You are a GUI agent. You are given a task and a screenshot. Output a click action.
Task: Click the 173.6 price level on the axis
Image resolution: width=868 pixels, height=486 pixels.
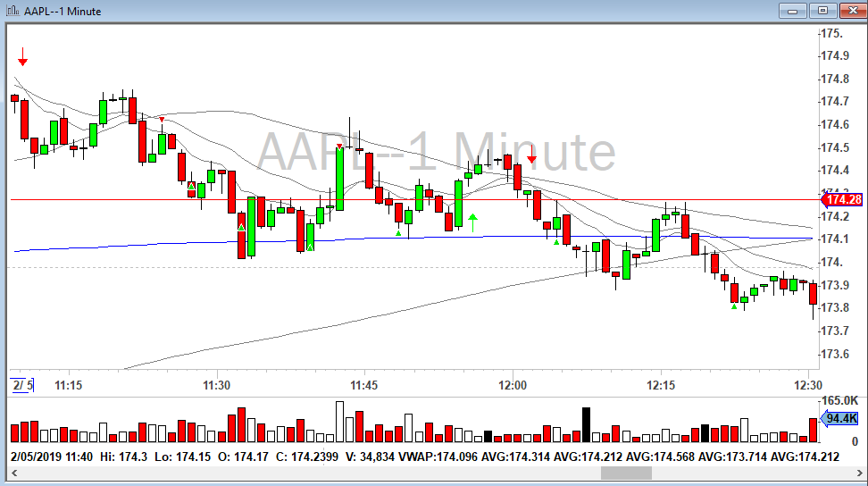[833, 354]
